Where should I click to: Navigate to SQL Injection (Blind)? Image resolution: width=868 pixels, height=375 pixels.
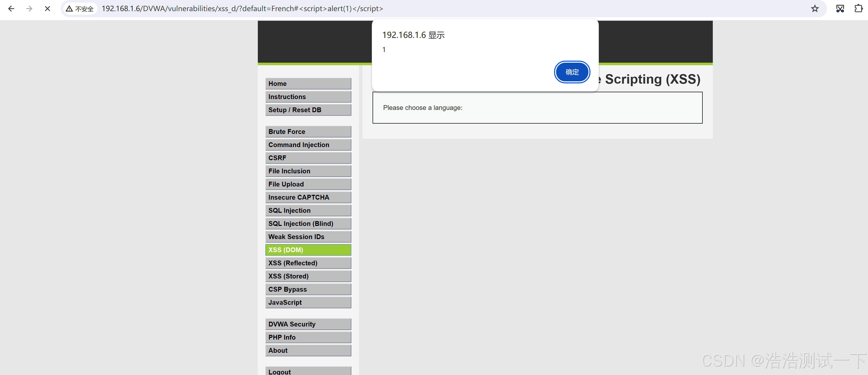(308, 224)
